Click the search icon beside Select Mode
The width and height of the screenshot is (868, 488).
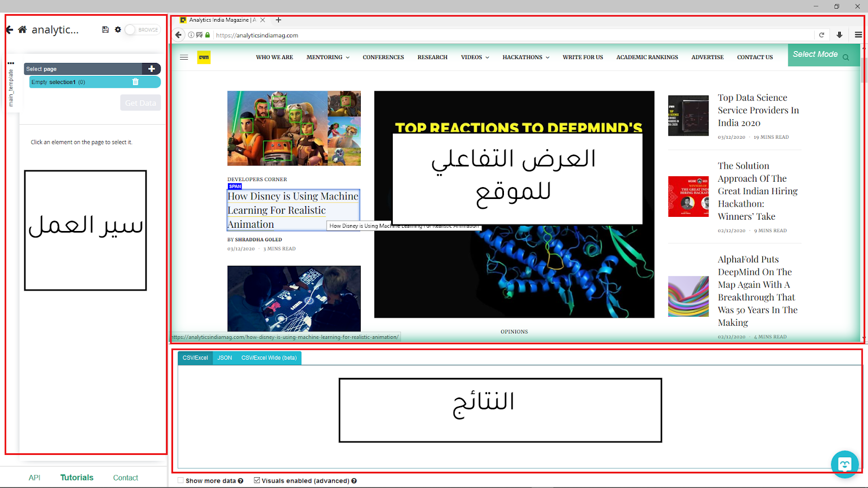tap(846, 57)
